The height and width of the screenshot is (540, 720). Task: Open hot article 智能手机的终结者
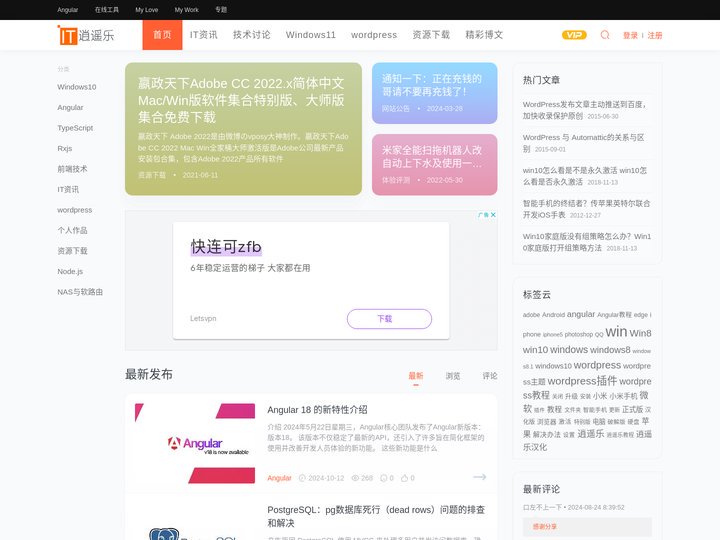[586, 209]
